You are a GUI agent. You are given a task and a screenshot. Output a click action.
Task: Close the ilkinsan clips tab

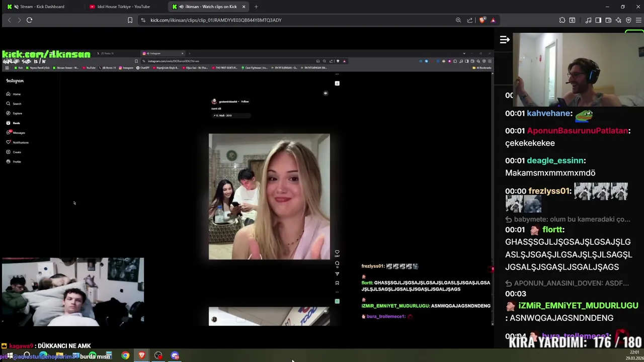244,7
